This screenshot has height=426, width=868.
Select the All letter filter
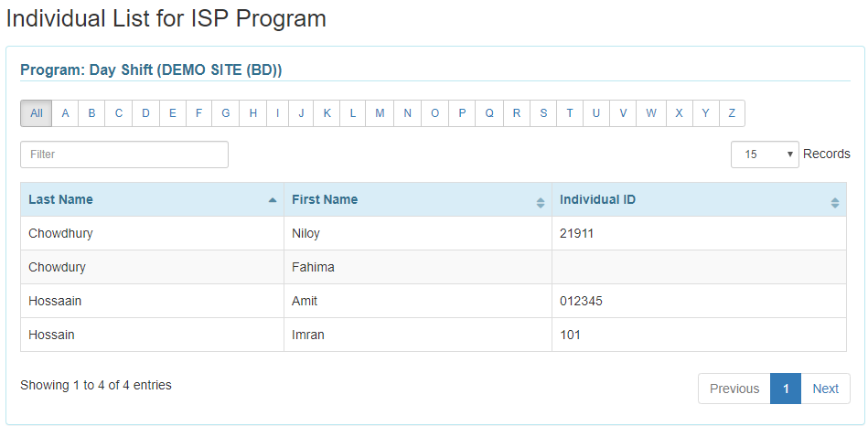36,113
